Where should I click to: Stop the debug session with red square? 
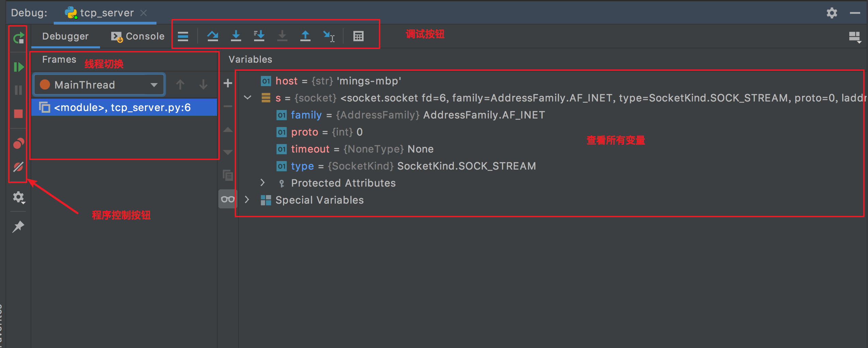18,114
